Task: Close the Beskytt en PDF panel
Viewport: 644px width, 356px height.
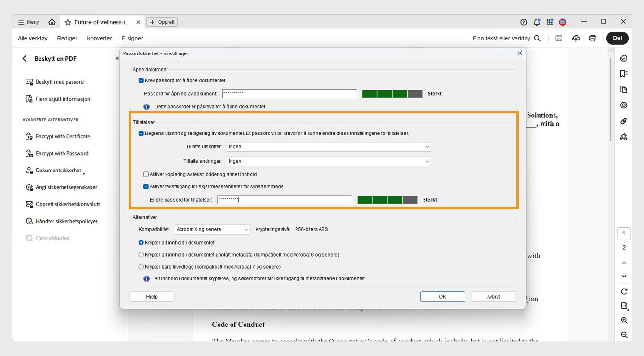Action: [x=116, y=59]
